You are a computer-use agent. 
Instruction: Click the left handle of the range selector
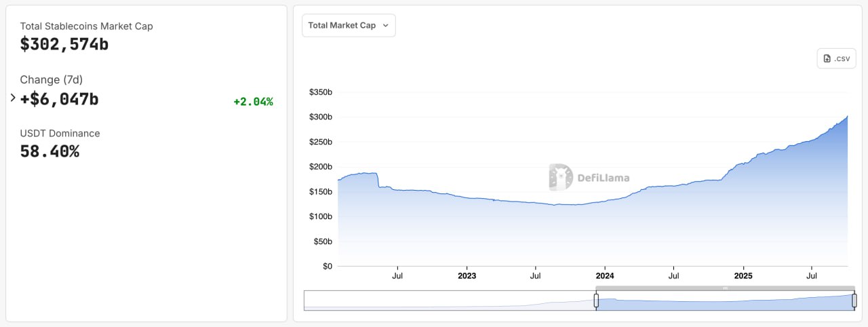point(596,301)
